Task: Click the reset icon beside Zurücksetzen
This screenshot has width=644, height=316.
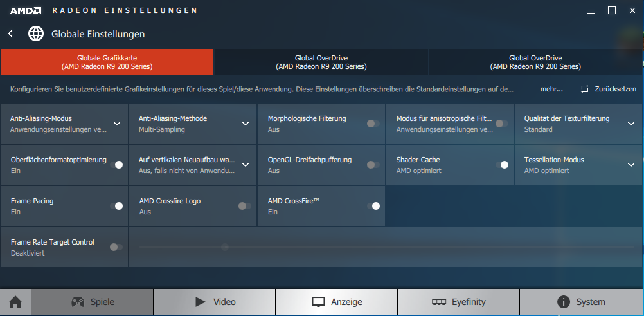Action: (585, 89)
